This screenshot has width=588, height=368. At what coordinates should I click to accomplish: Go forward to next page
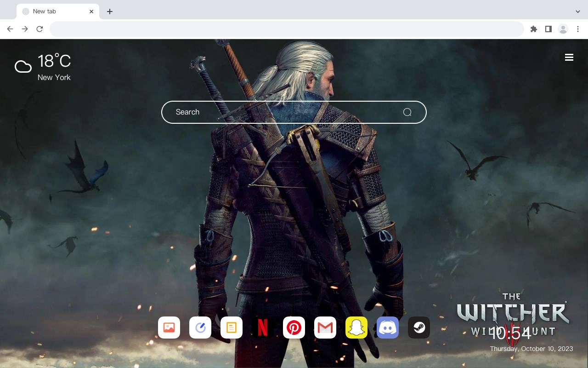tap(25, 29)
